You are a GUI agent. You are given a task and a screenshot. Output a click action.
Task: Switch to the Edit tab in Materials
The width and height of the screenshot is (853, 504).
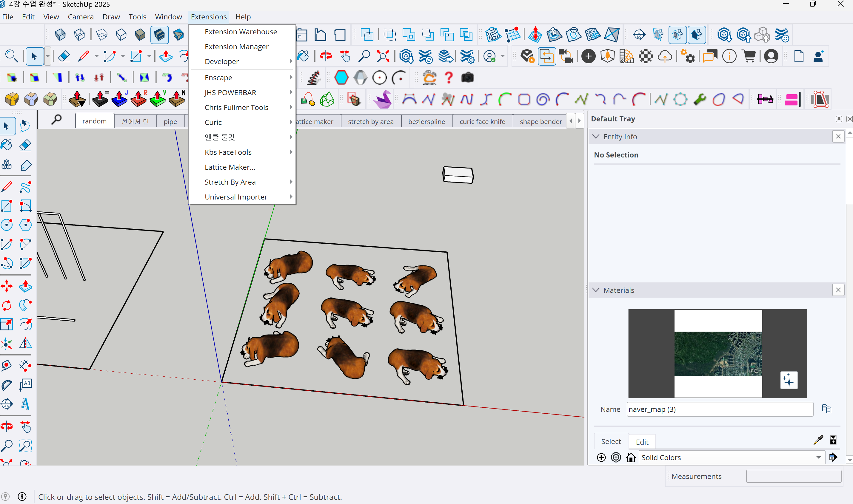click(x=642, y=442)
